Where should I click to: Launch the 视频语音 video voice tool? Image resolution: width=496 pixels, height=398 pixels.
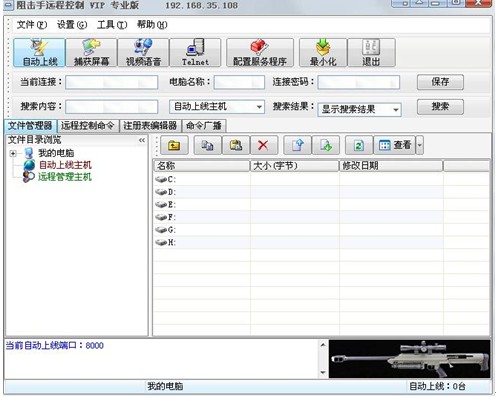pos(143,53)
